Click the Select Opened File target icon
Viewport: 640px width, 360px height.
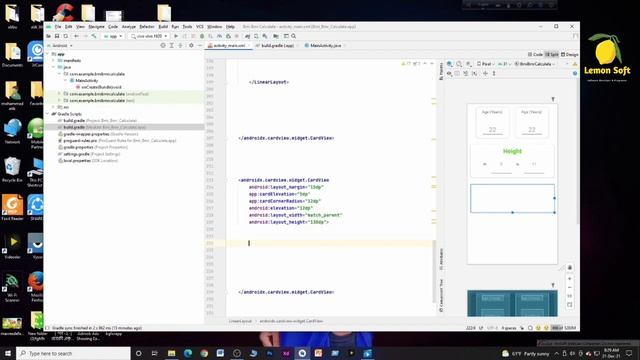click(163, 46)
